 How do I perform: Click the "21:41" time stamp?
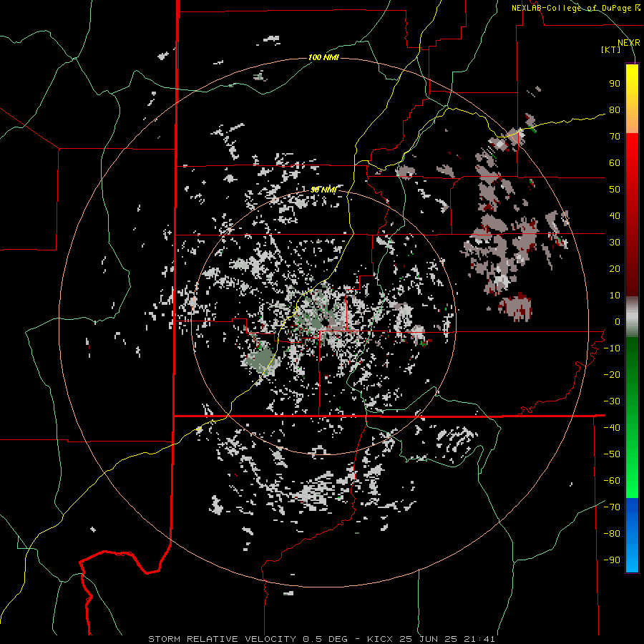[x=479, y=639]
